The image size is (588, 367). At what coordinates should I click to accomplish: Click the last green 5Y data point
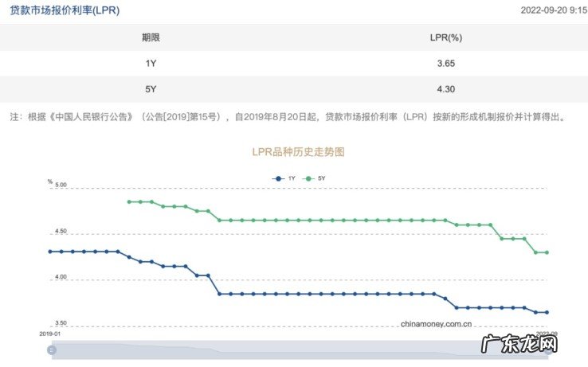547,252
